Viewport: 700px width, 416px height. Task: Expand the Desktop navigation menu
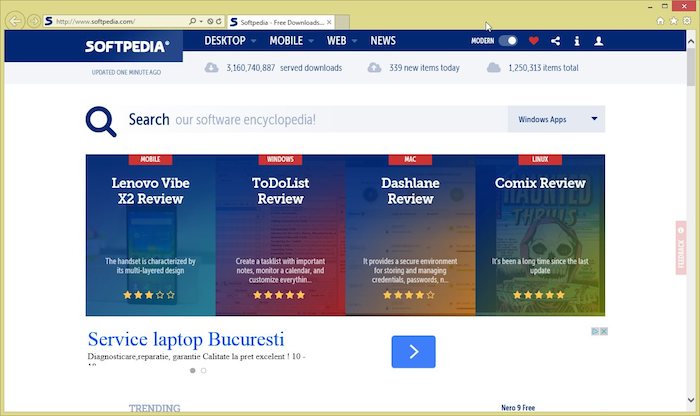(230, 41)
